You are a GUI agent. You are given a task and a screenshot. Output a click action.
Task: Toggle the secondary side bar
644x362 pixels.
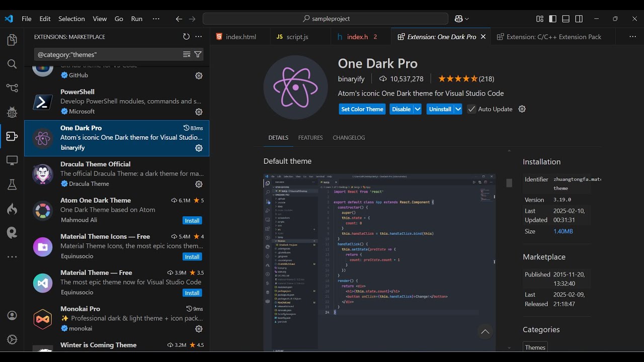pyautogui.click(x=579, y=19)
